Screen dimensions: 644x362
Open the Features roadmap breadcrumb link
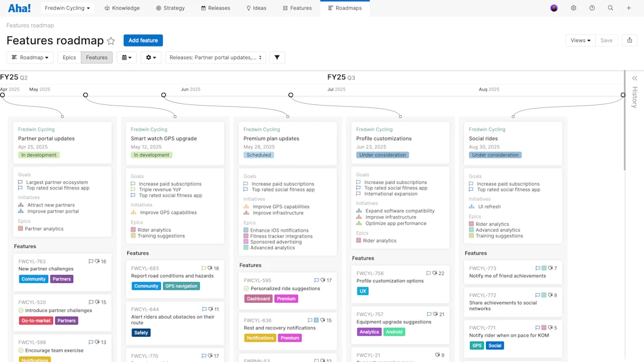pos(30,25)
